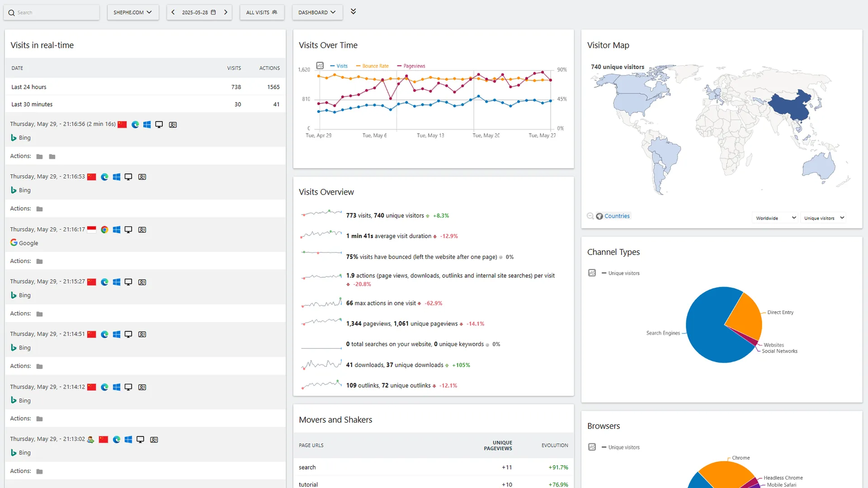Toggle the Visits series in chart legend
The height and width of the screenshot is (488, 868).
tap(339, 66)
